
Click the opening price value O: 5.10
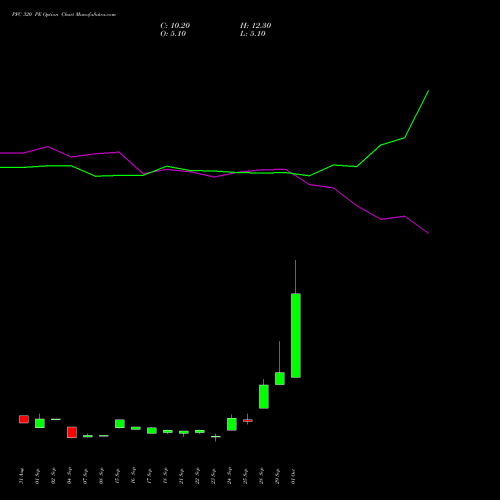coord(173,34)
